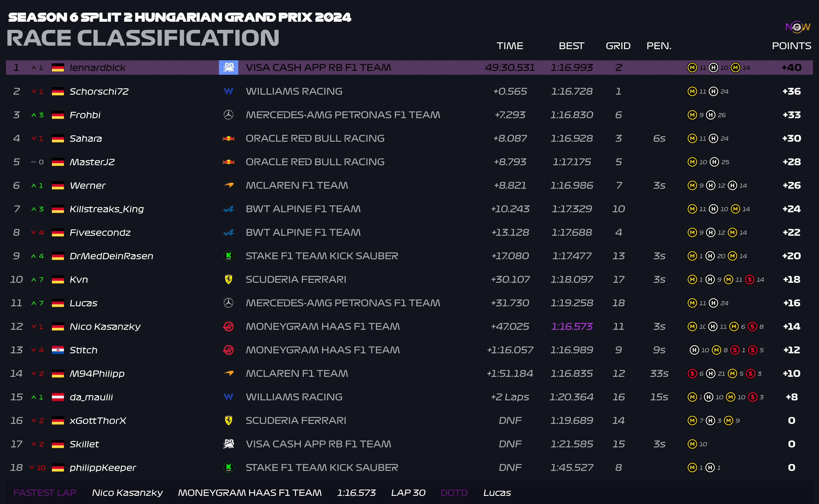
Task: Click the 33s penalty in M94Philipp's row
Action: point(659,373)
